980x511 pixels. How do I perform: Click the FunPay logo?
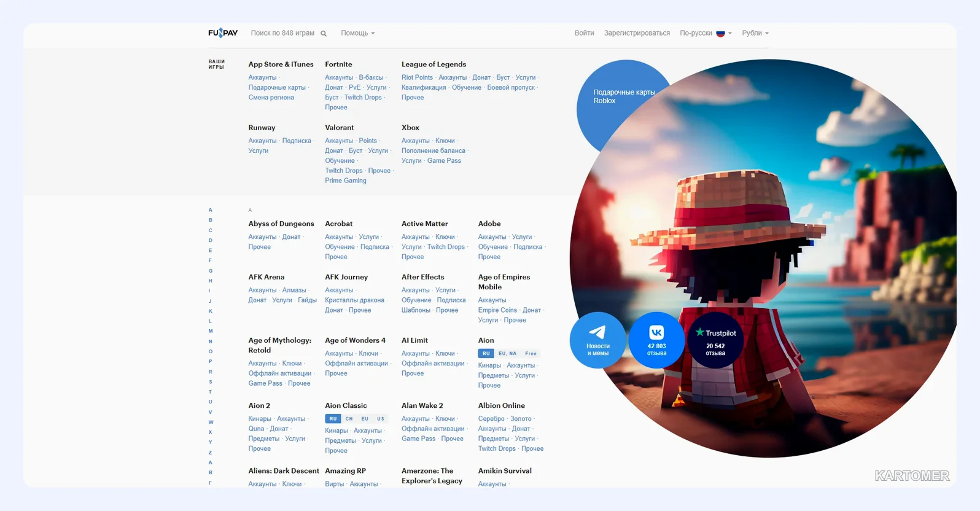click(x=223, y=33)
